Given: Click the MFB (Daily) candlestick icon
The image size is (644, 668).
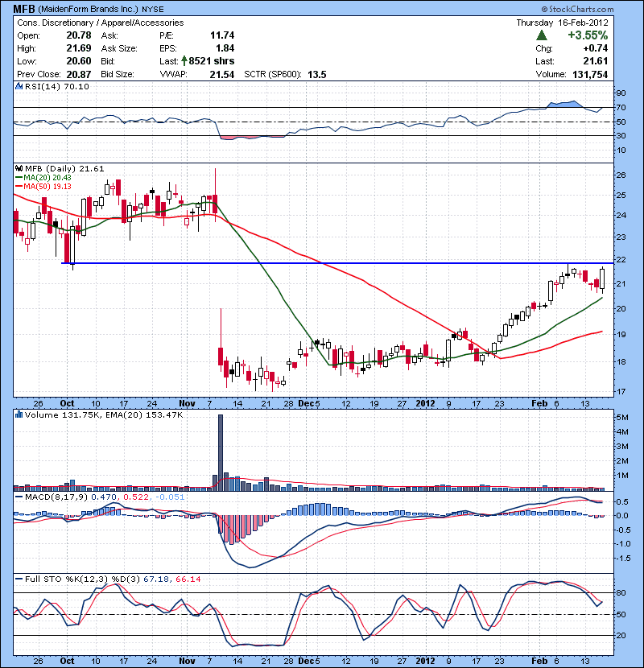Looking at the screenshot, I should (x=19, y=169).
